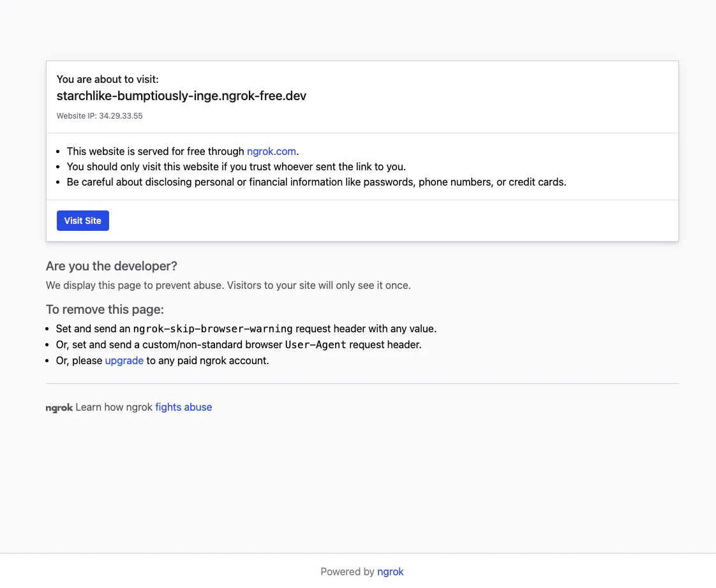
Task: Click the ngrok-skip-browser-warning header name
Action: tap(213, 328)
